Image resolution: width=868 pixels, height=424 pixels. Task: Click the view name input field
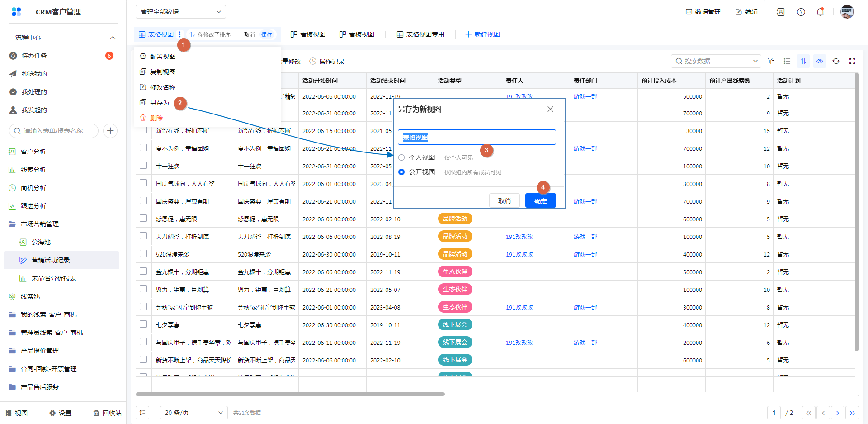coord(476,138)
